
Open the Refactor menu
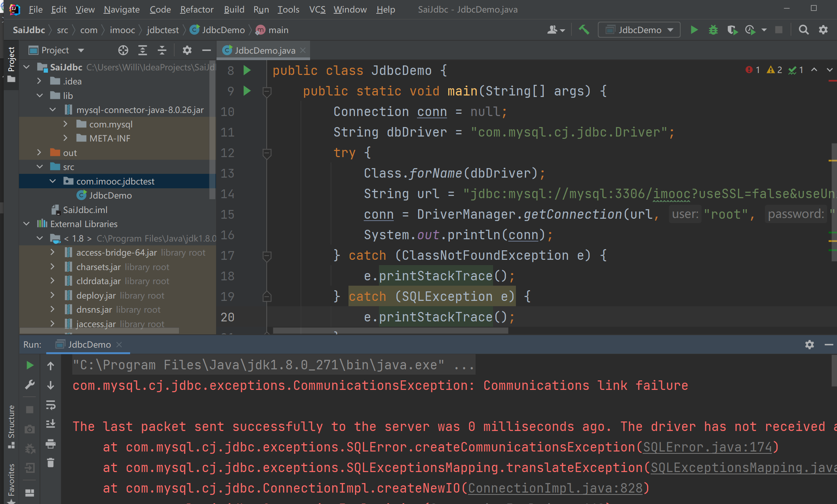[x=197, y=10]
